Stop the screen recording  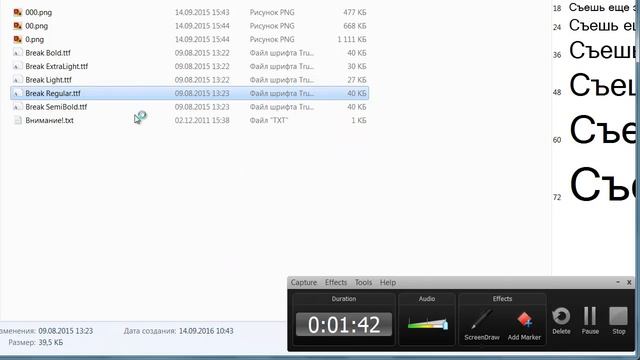[618, 321]
